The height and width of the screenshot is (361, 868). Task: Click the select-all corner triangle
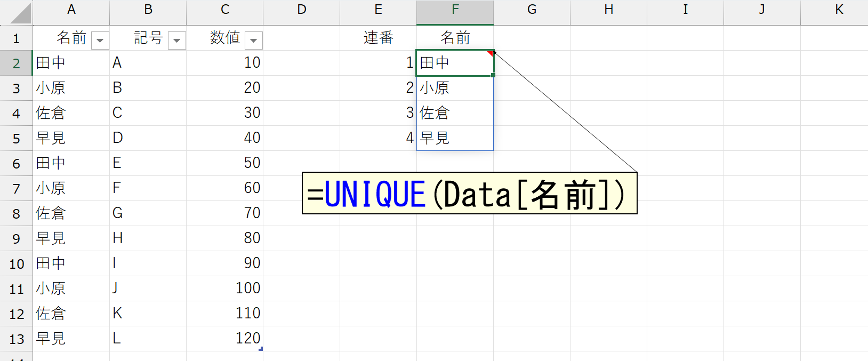pyautogui.click(x=20, y=14)
